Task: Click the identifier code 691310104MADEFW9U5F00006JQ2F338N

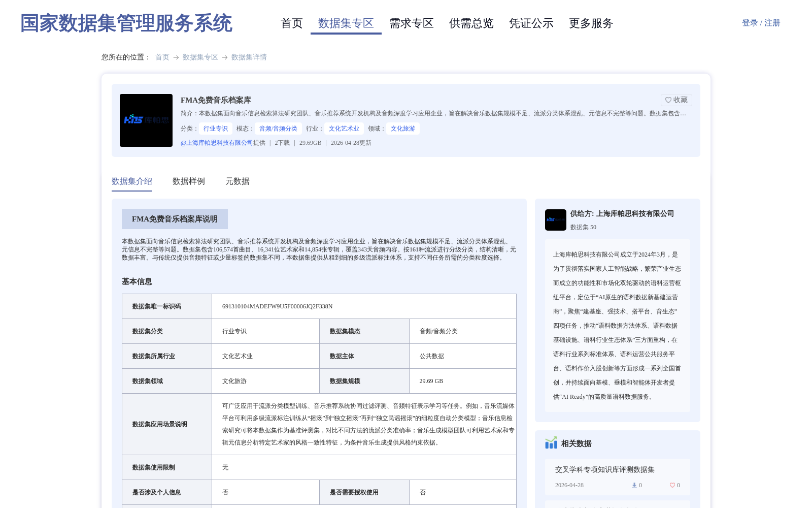Action: (278, 306)
